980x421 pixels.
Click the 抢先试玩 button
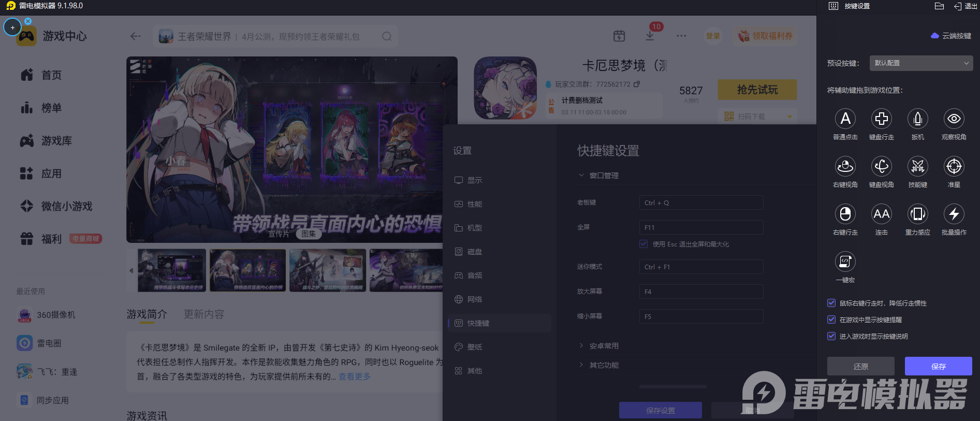tap(757, 90)
